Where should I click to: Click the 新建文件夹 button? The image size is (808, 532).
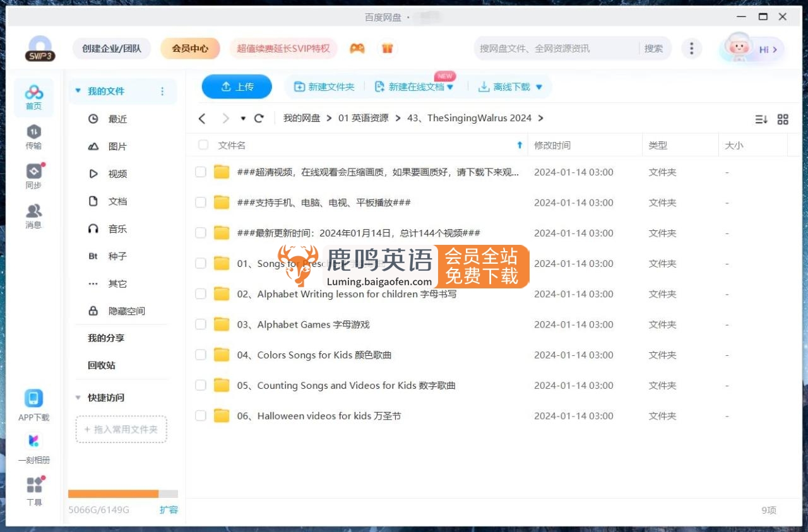tap(324, 87)
